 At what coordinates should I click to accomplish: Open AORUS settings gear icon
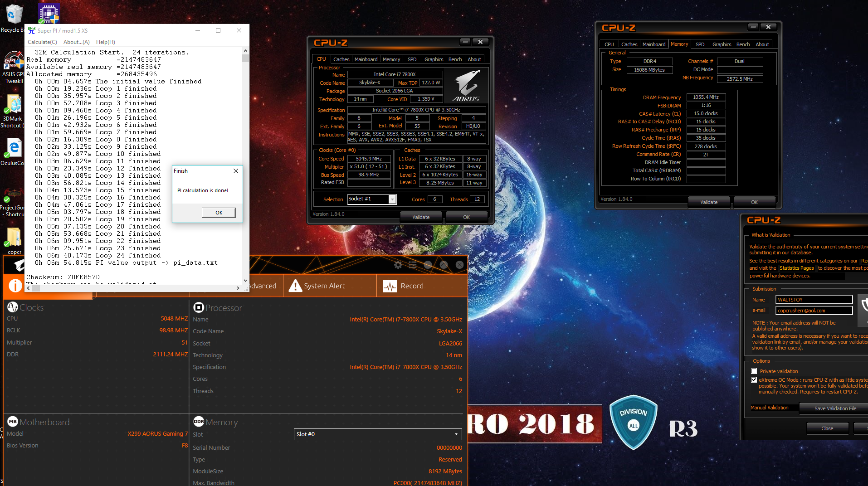(x=398, y=265)
